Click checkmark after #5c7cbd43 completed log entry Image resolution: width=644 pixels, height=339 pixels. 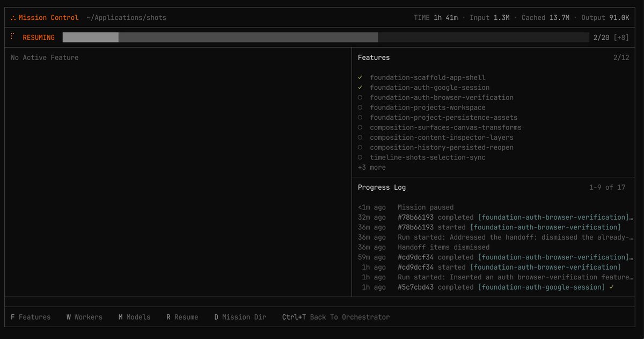[x=611, y=287]
